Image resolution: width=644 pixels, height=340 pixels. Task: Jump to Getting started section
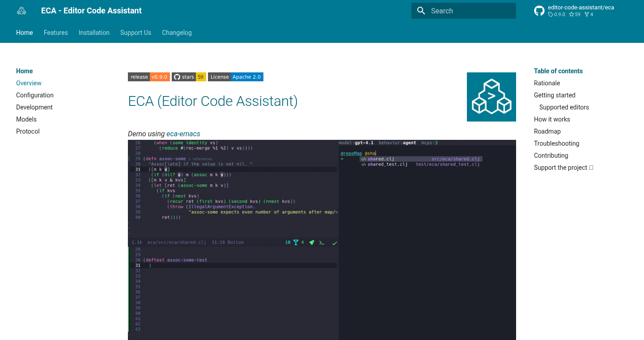[555, 95]
